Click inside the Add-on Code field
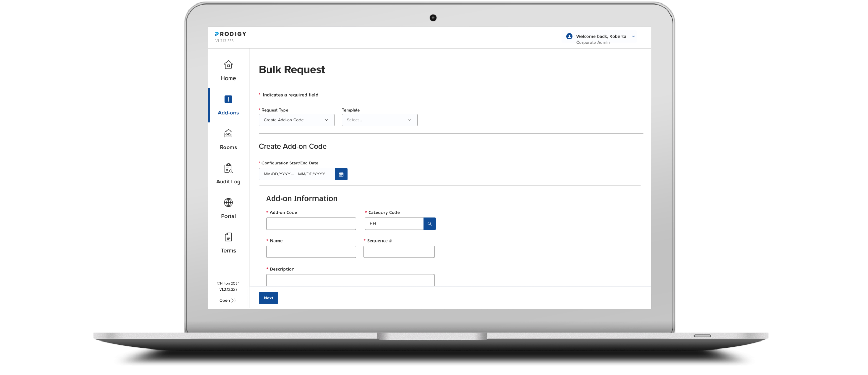This screenshot has width=868, height=375. [x=311, y=224]
